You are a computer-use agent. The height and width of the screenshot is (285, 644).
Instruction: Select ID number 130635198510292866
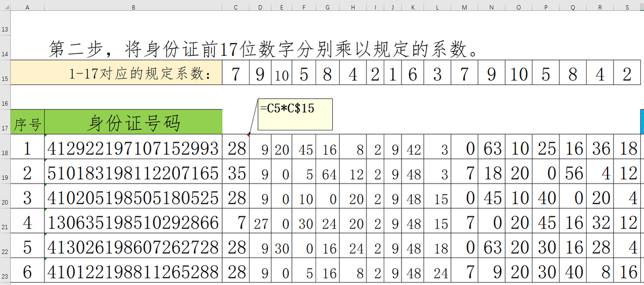[x=133, y=221]
